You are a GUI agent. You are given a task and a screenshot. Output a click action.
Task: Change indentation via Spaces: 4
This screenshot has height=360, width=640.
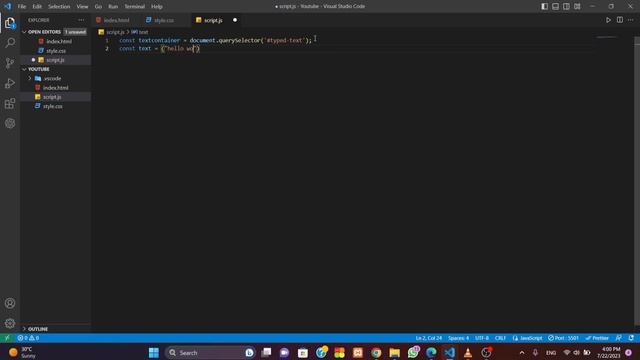click(458, 338)
